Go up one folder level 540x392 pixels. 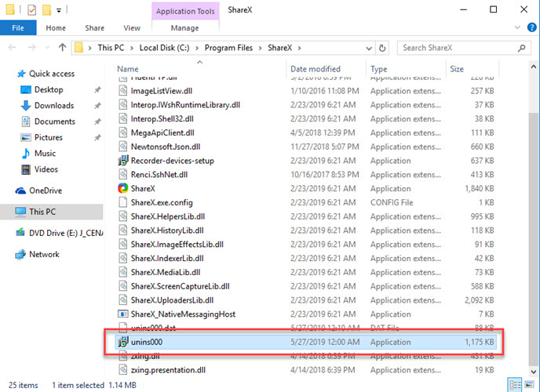pos(62,48)
